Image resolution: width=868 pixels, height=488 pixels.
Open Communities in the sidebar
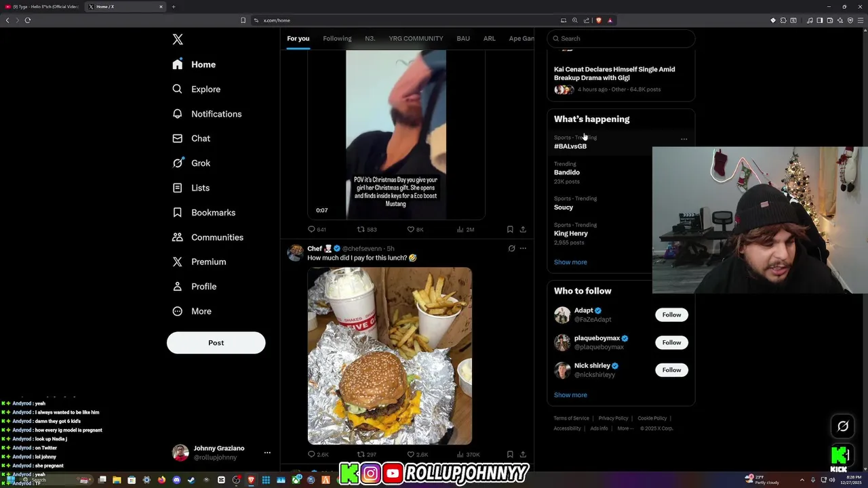coord(208,237)
